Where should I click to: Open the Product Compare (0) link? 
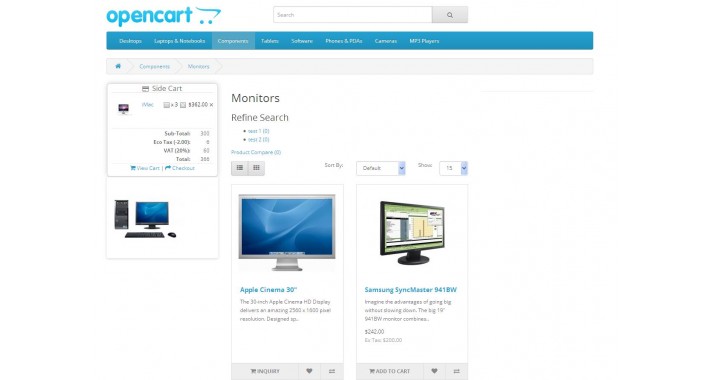tap(256, 152)
